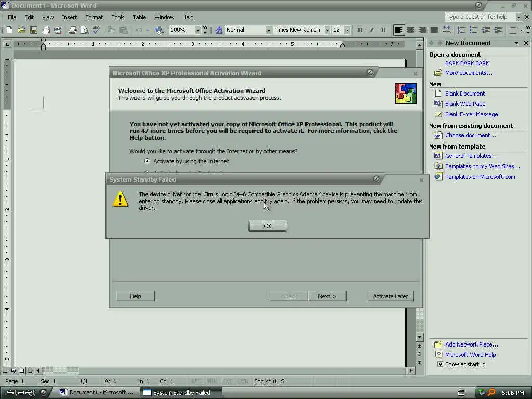Click Activate Later button
This screenshot has width=532, height=399.
click(391, 296)
